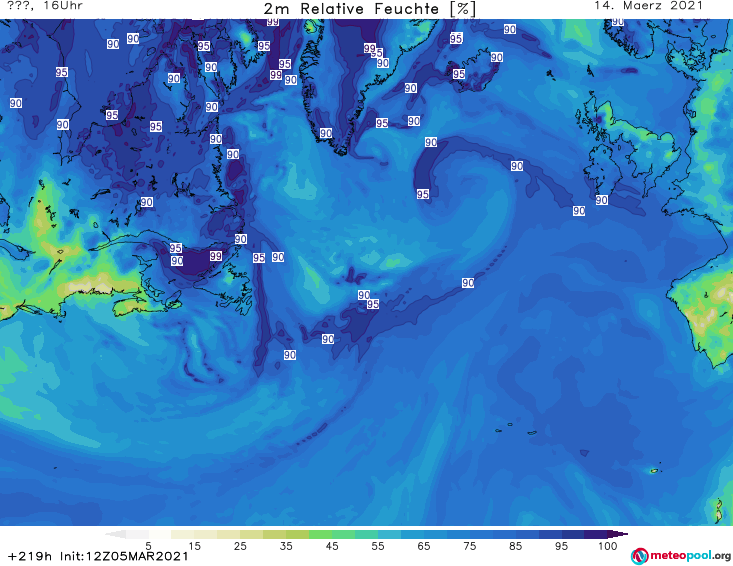Image resolution: width=733 pixels, height=566 pixels.
Task: Click the '65' legend scale label
Action: tap(424, 546)
